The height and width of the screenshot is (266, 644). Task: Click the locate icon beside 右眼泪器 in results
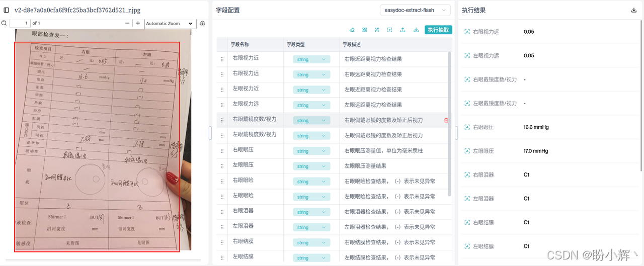[x=467, y=175]
